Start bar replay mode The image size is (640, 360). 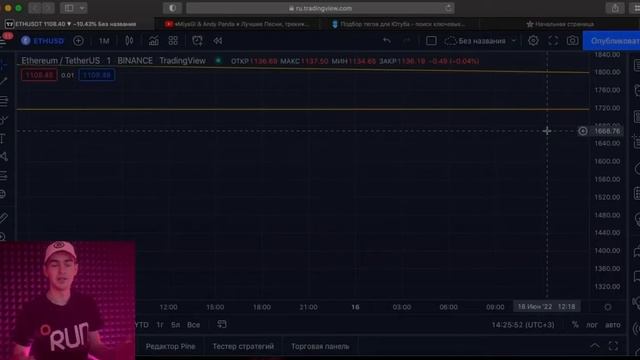click(218, 41)
